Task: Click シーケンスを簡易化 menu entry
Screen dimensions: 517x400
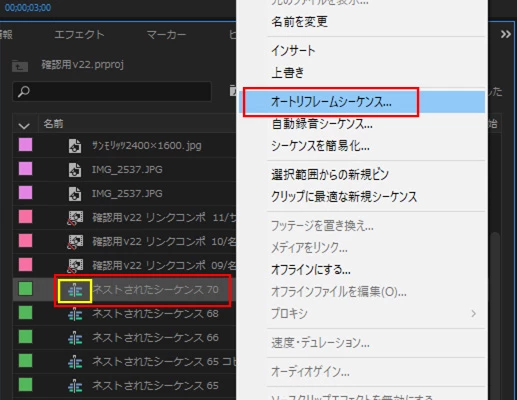Action: click(x=320, y=146)
